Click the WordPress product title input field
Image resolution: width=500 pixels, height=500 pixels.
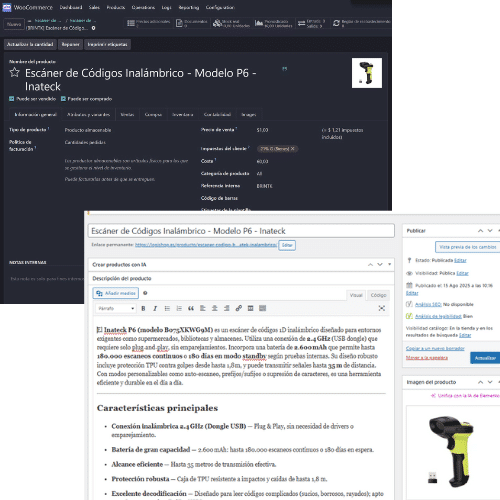pyautogui.click(x=241, y=231)
